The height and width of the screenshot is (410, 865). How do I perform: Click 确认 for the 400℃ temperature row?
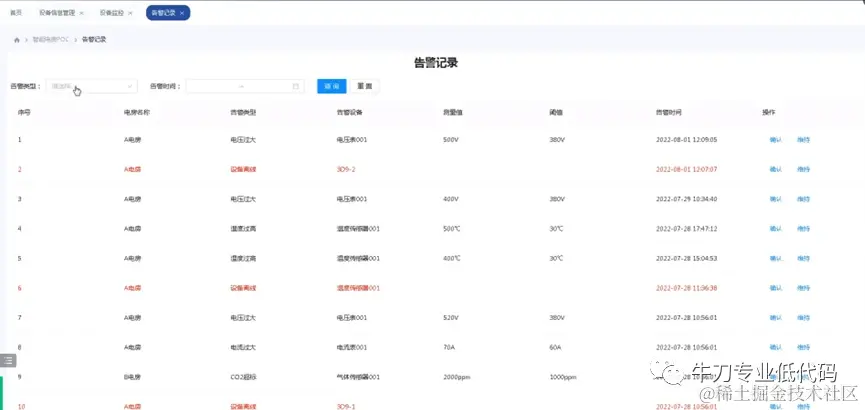point(776,258)
